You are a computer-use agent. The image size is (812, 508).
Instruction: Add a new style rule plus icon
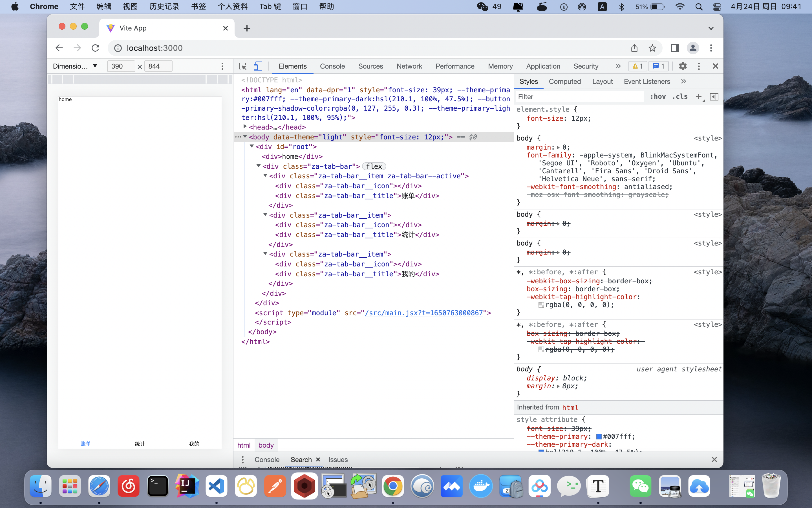699,97
